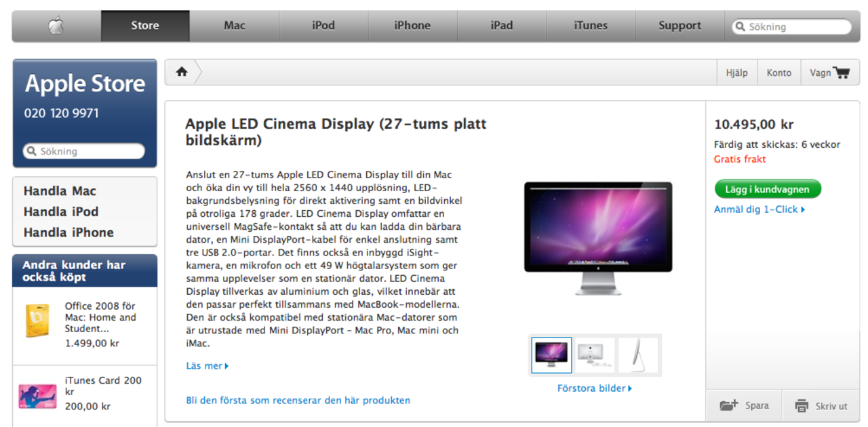Click the Spara save folder icon
This screenshot has width=868, height=427.
point(728,406)
